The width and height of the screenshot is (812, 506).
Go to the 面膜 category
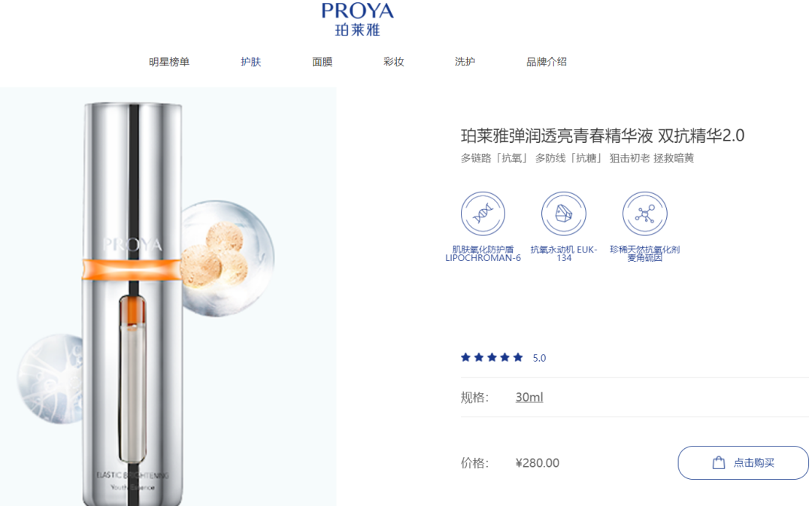[322, 62]
